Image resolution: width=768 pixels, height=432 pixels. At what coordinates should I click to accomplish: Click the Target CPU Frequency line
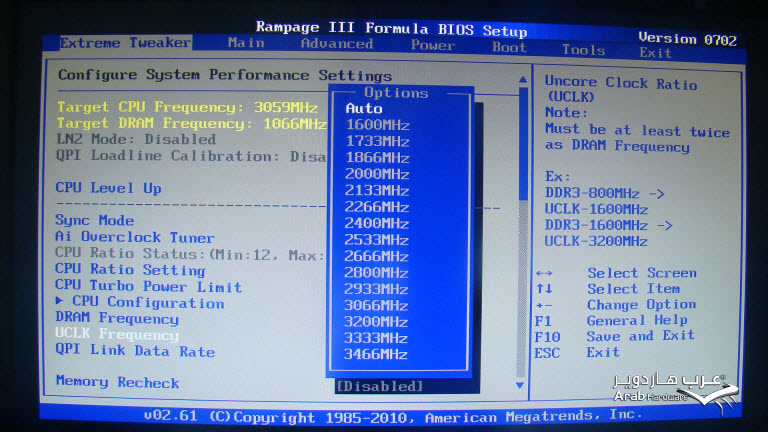tap(188, 107)
